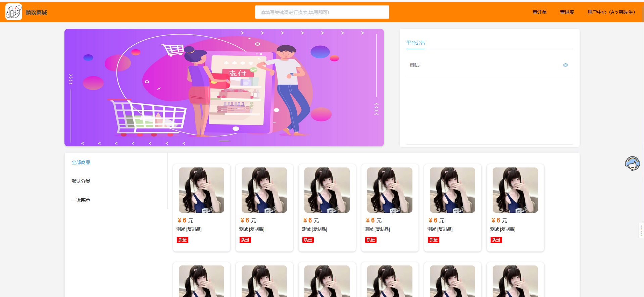Open the customer service headset icon
The width and height of the screenshot is (644, 297).
coord(632,164)
